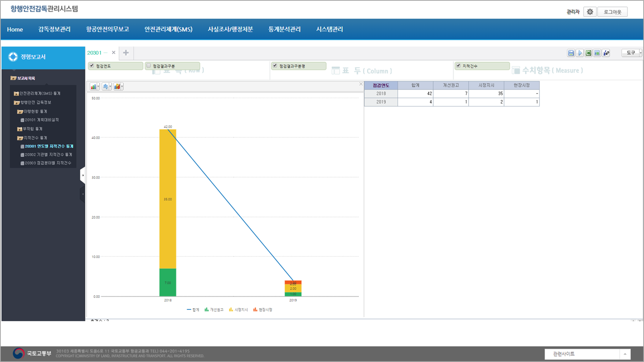Click the 20303 report document icon
Viewport: 644px width, 362px height.
point(22,163)
